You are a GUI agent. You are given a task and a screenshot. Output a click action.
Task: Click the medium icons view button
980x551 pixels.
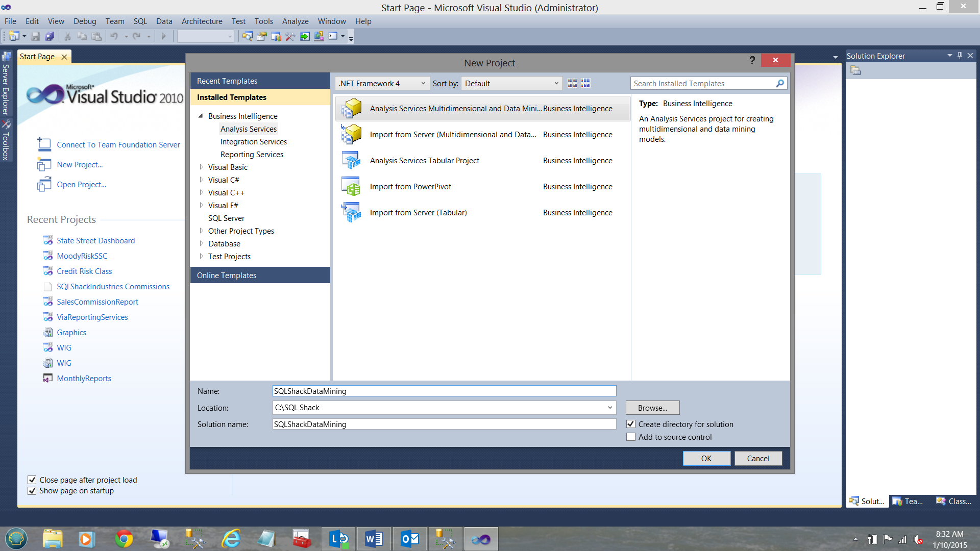[x=585, y=83]
